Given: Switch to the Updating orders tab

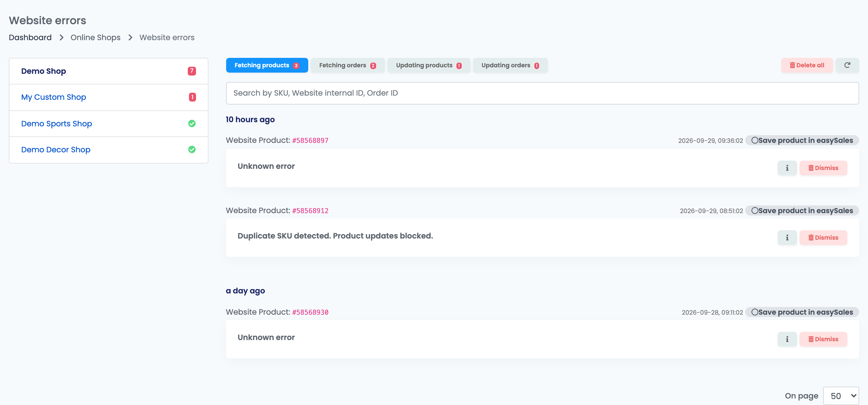Looking at the screenshot, I should pos(510,65).
